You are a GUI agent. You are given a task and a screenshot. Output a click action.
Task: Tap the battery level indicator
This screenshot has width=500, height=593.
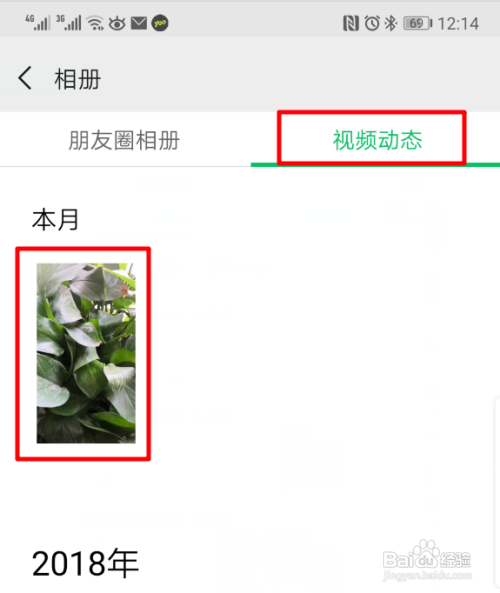[x=418, y=23]
